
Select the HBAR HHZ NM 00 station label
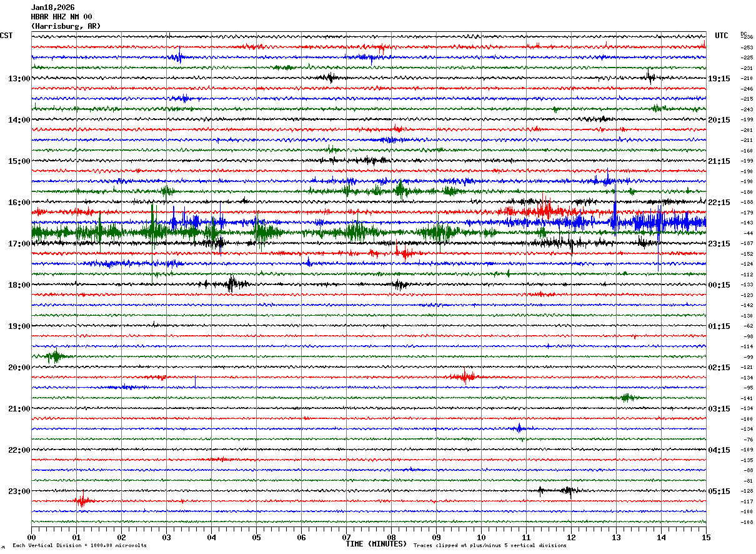[61, 17]
